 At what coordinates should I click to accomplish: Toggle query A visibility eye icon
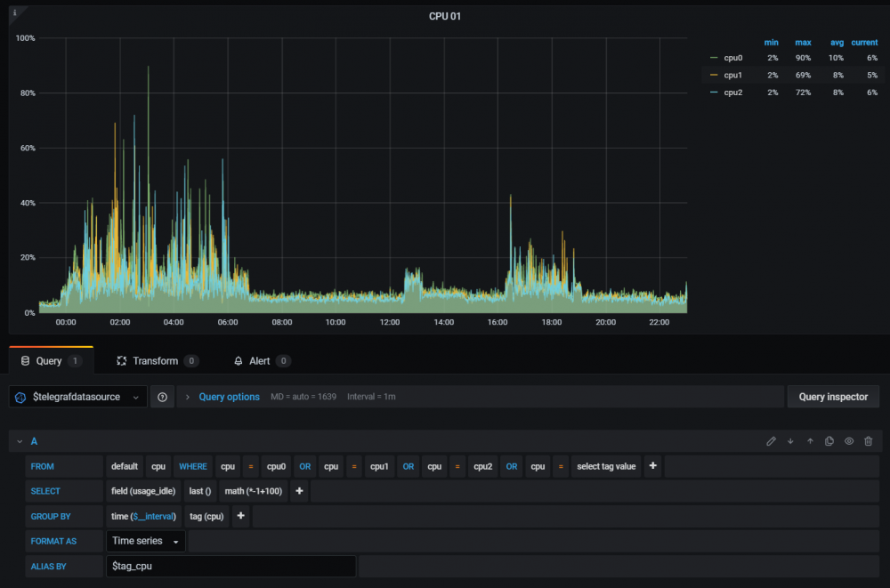[849, 441]
